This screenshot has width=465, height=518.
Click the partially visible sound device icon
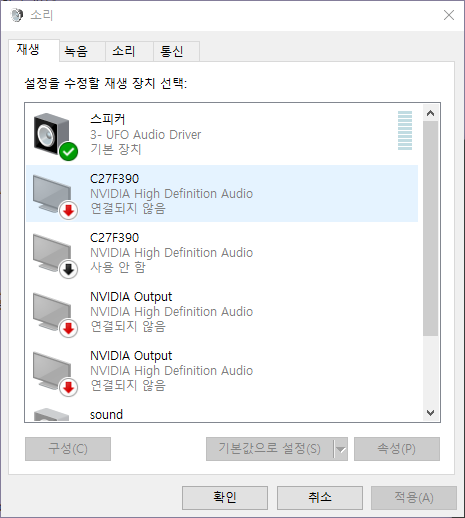tap(52, 415)
